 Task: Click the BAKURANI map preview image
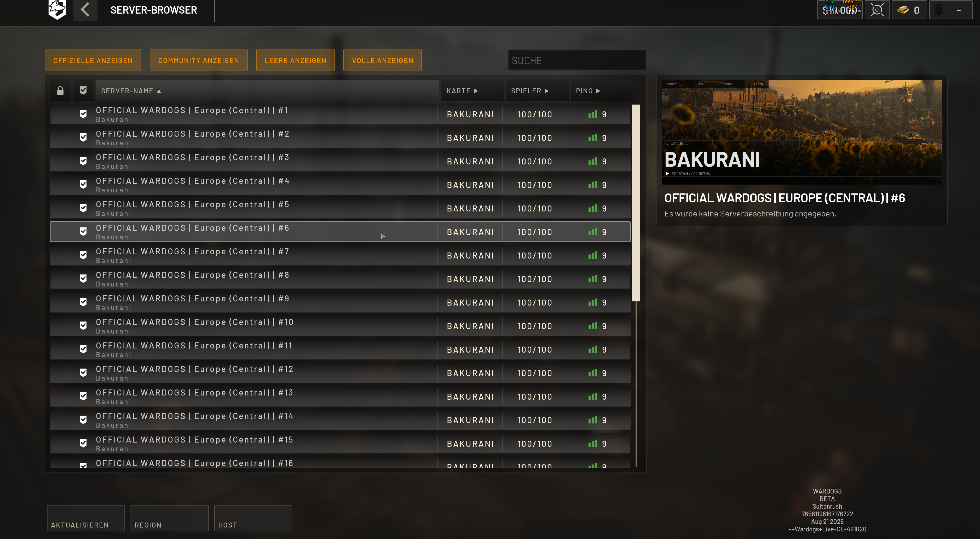(802, 132)
